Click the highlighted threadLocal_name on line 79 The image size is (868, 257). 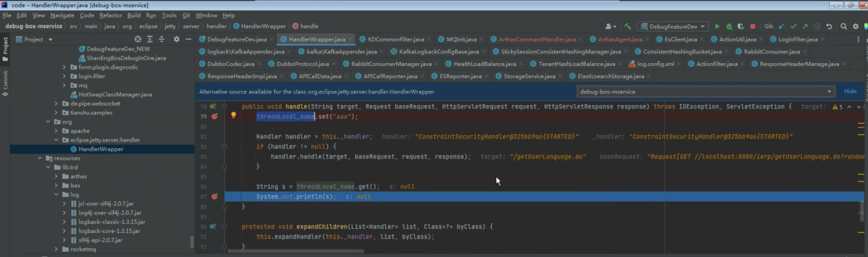[x=286, y=116]
